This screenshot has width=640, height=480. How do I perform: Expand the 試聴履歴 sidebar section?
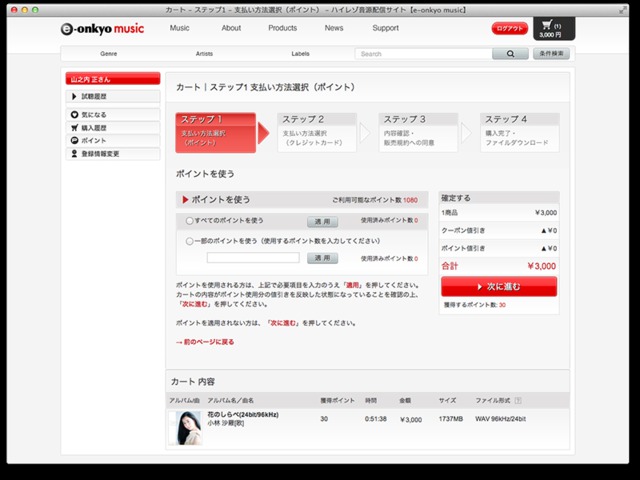[113, 97]
